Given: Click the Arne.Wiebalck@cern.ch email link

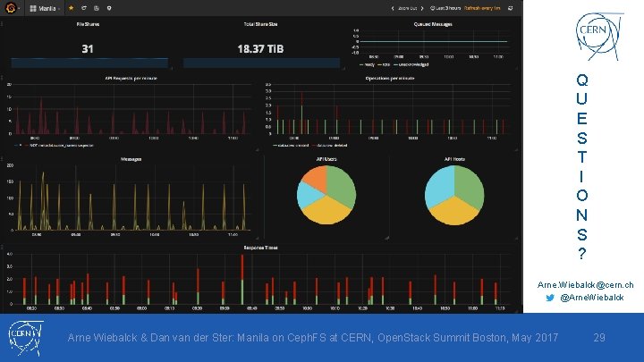Looking at the screenshot, I should [585, 285].
